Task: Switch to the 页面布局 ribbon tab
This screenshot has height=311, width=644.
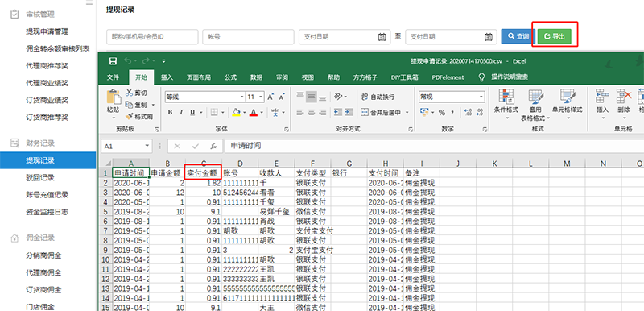Action: point(198,77)
